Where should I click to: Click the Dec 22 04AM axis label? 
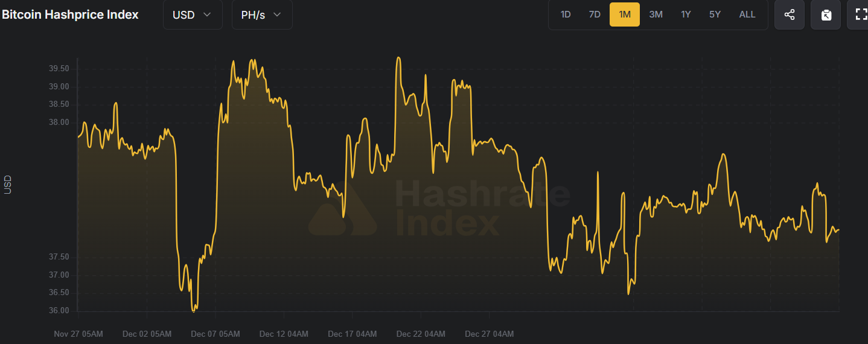point(421,334)
